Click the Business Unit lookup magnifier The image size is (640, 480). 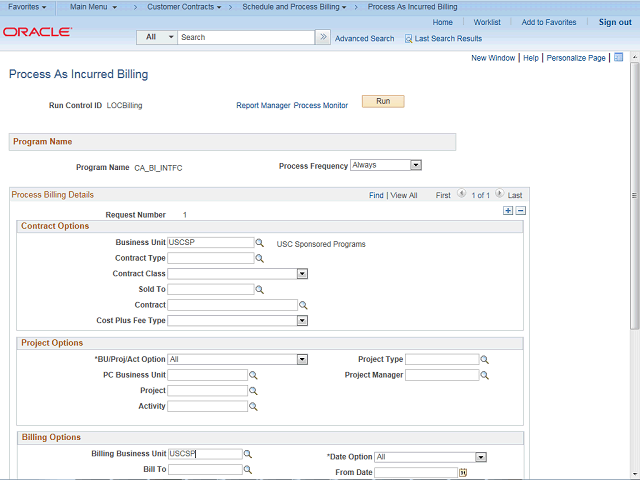pyautogui.click(x=259, y=243)
